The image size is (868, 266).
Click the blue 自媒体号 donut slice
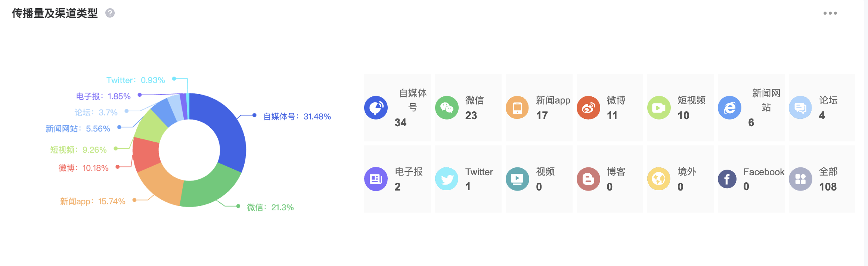click(228, 131)
